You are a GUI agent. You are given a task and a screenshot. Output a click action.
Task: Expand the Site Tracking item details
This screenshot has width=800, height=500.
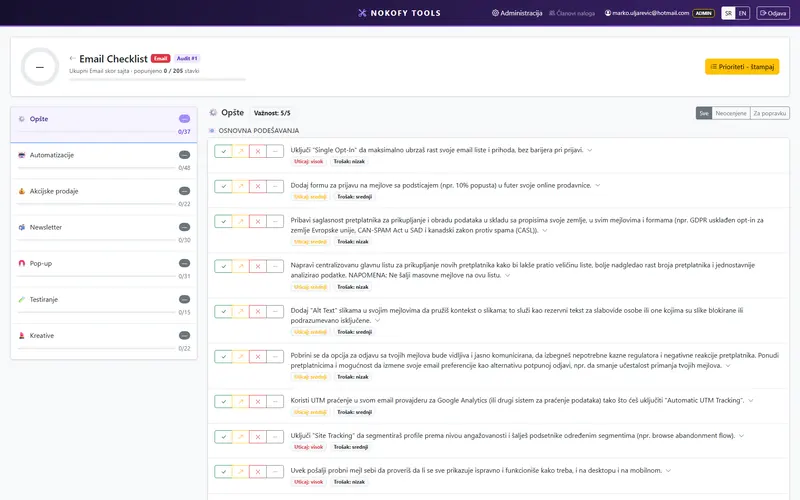741,436
